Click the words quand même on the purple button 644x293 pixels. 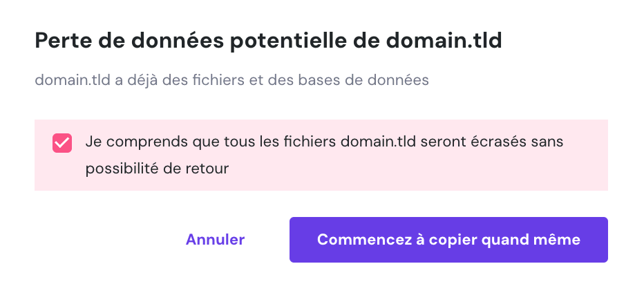[538, 240]
